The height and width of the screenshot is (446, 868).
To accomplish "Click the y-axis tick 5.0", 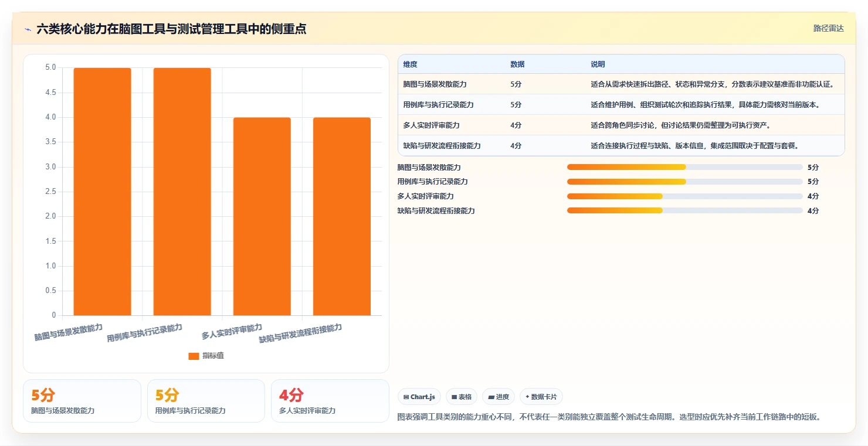I will (50, 67).
